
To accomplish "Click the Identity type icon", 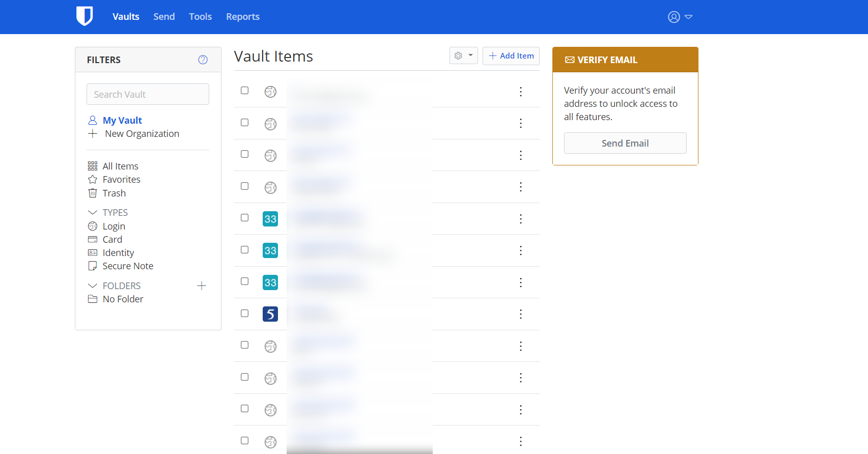I will (93, 252).
